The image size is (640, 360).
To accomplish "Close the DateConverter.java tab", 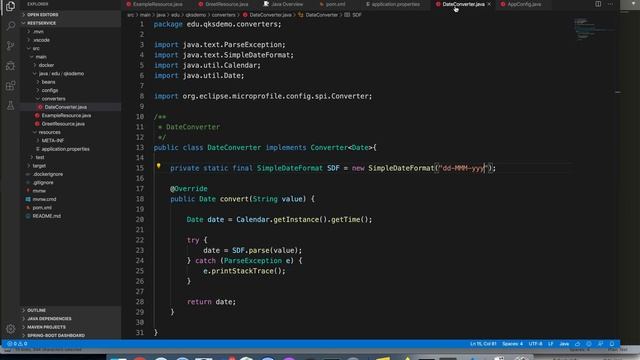I will (x=489, y=4).
